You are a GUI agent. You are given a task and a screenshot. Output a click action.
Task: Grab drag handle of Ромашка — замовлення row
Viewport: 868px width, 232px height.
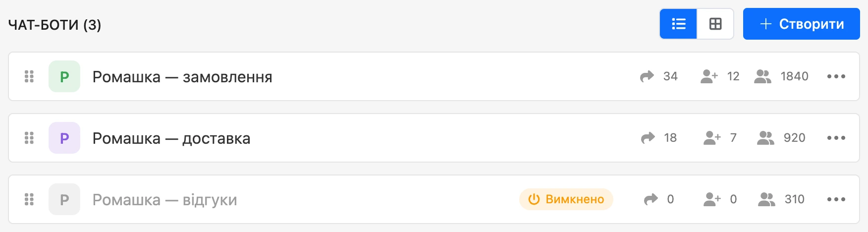coord(29,76)
